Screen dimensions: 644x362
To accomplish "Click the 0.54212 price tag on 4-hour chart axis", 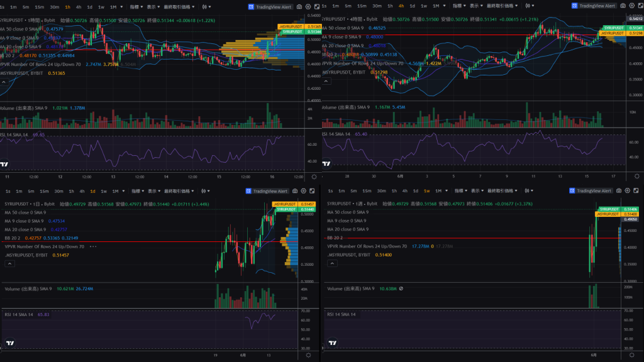I will [x=636, y=19].
